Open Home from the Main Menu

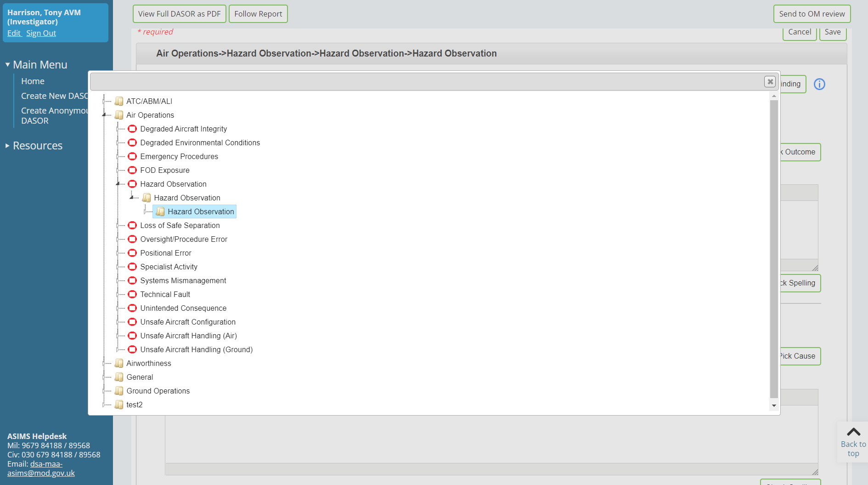[x=33, y=81]
